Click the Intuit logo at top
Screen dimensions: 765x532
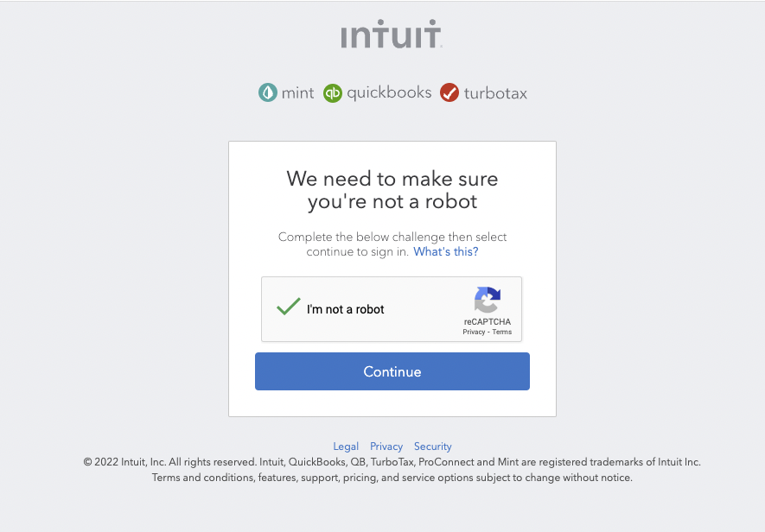click(392, 35)
